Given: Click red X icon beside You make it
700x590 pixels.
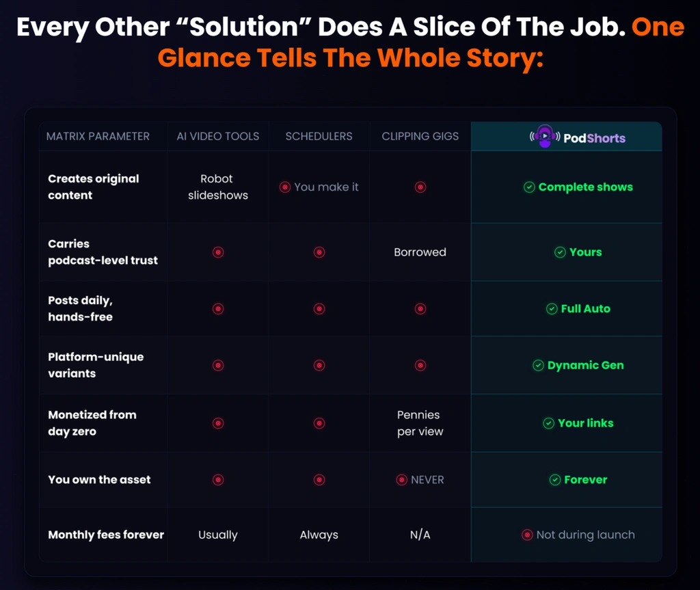Looking at the screenshot, I should 285,187.
